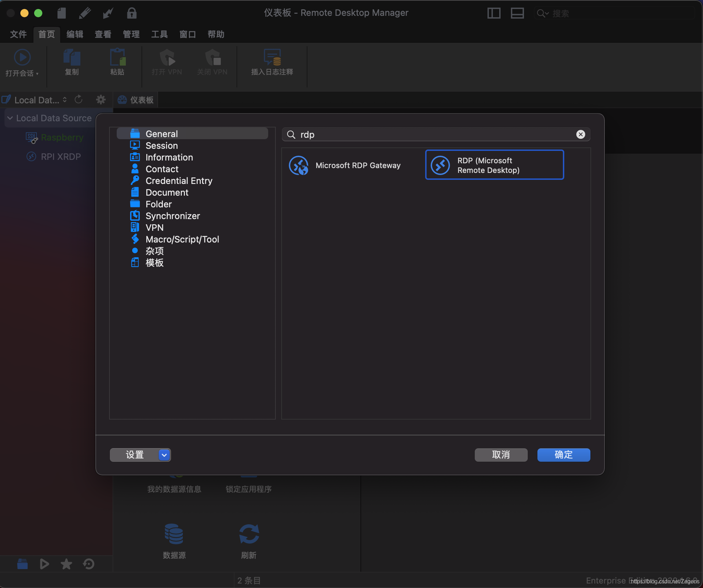The width and height of the screenshot is (703, 588).
Task: Select the RPI XRDP entry
Action: point(54,157)
